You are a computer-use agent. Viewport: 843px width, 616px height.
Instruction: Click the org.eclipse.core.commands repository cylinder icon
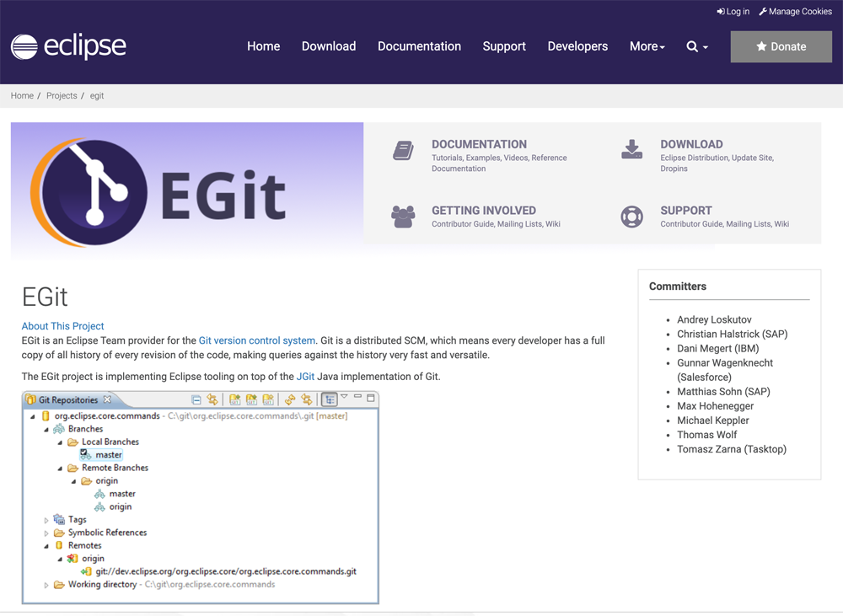(x=46, y=416)
